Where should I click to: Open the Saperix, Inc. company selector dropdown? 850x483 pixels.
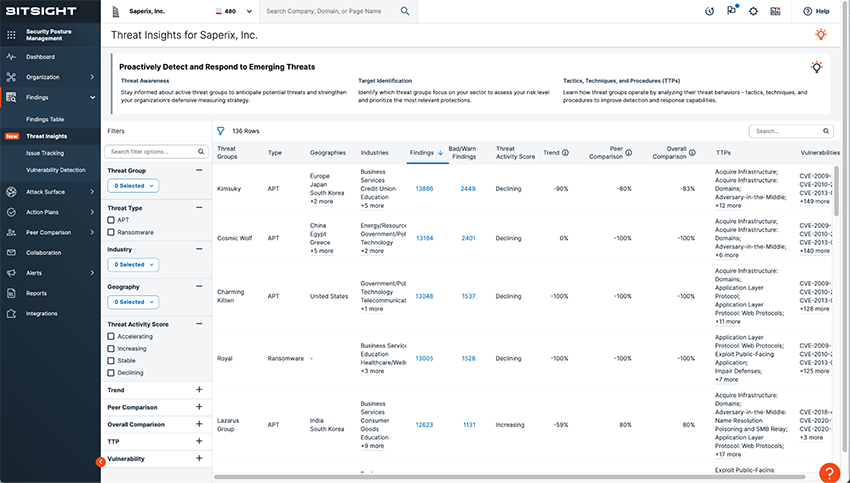249,11
